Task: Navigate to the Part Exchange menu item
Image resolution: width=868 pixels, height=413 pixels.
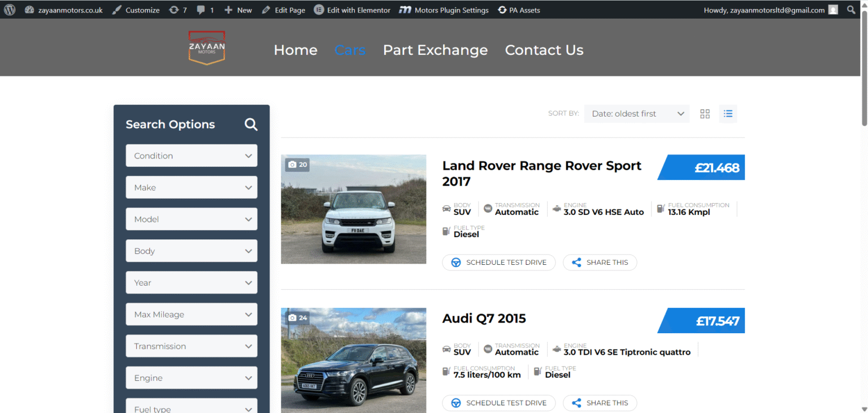Action: [435, 50]
